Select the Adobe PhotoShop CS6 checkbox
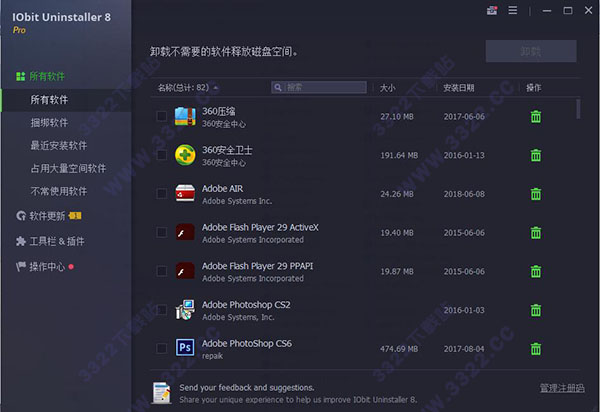The image size is (600, 412). (162, 348)
